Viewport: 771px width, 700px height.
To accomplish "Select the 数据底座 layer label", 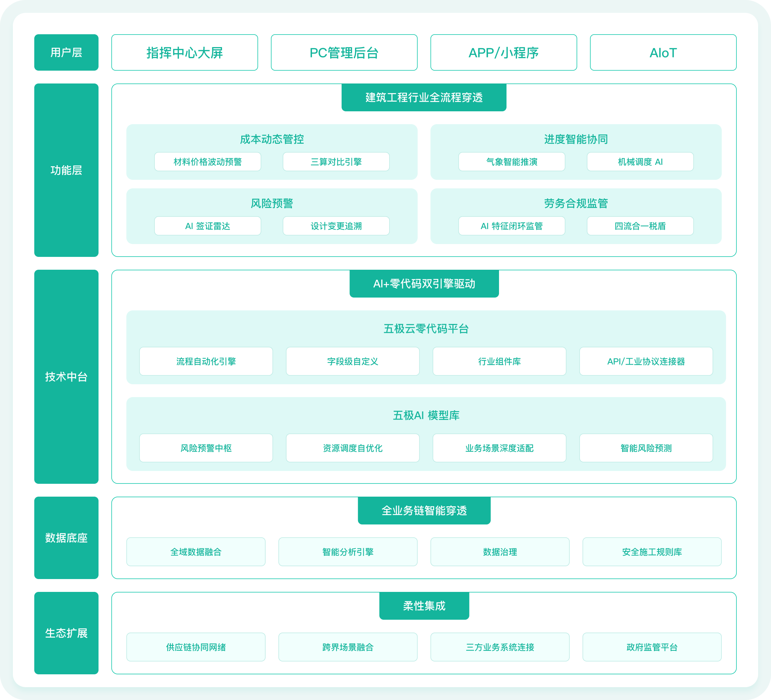I will tap(66, 538).
